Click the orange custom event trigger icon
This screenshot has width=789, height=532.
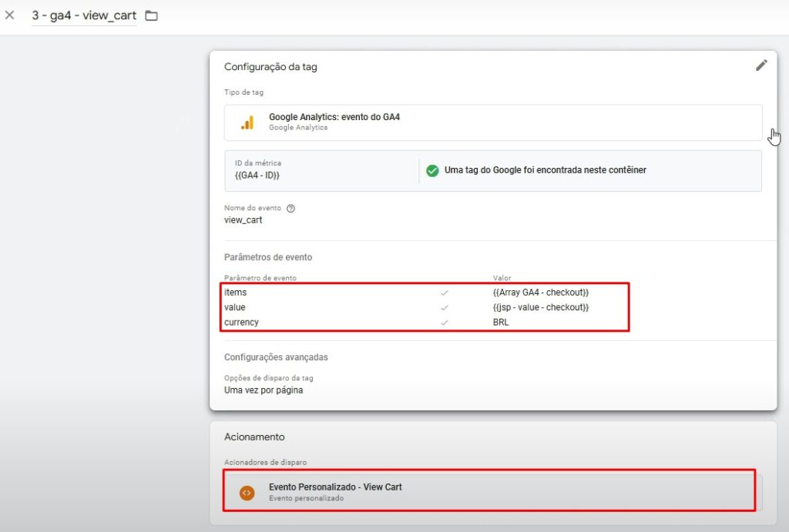(x=247, y=493)
